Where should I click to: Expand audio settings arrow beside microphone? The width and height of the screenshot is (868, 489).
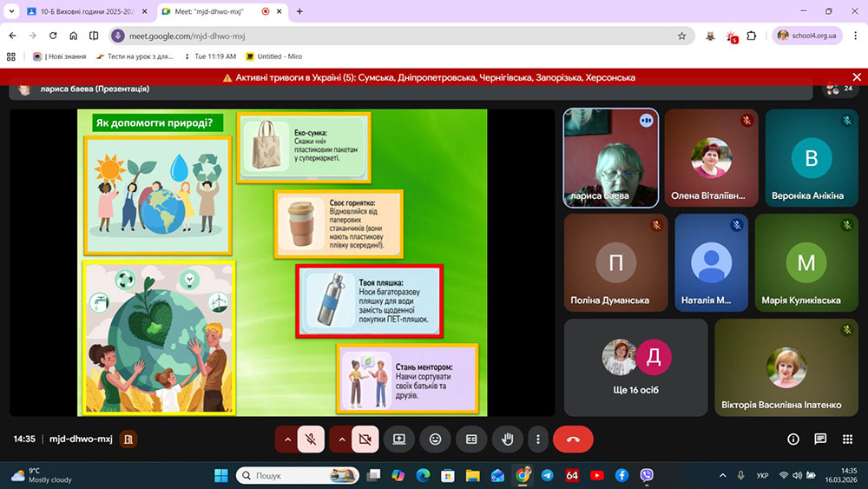tap(287, 439)
